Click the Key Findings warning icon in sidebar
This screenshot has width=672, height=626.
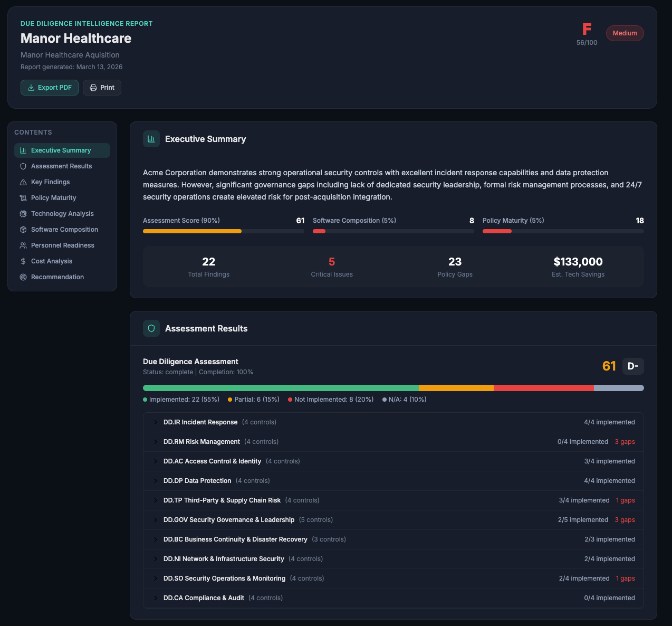(x=23, y=182)
